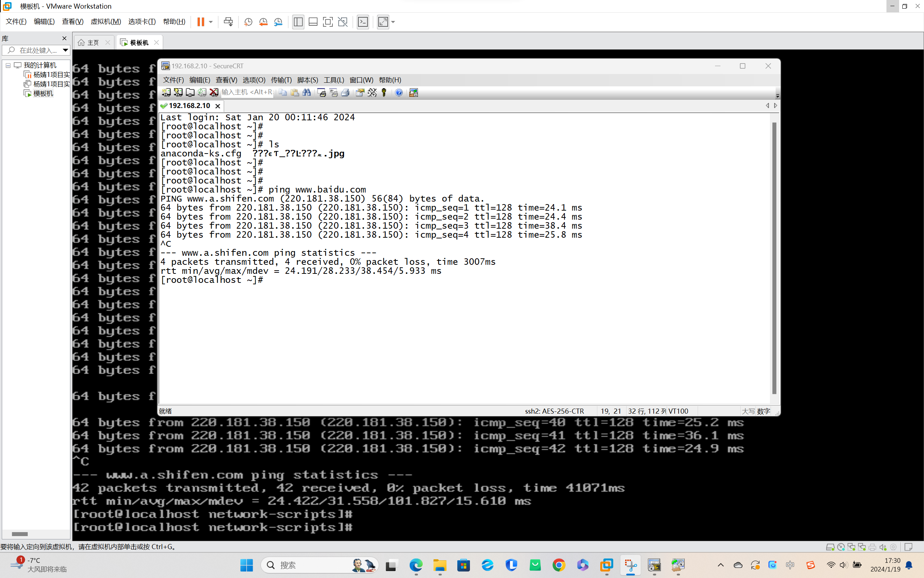Image resolution: width=924 pixels, height=578 pixels.
Task: Click the library panel horizontal scrollbar thumb
Action: [19, 534]
